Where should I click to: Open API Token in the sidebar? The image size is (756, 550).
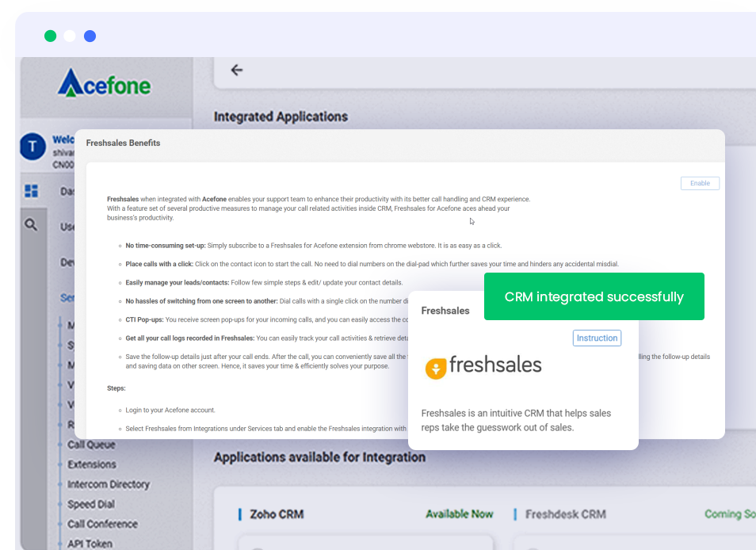(90, 544)
